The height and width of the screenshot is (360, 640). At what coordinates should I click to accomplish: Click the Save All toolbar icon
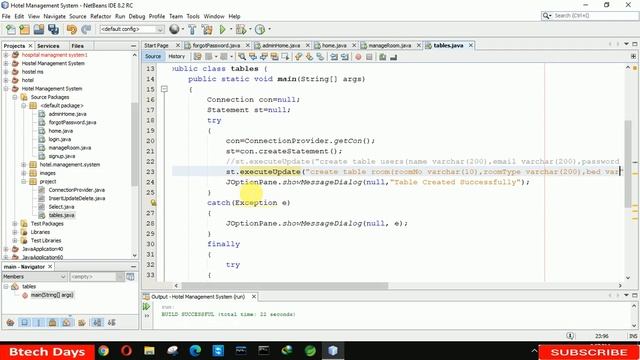pos(53,29)
